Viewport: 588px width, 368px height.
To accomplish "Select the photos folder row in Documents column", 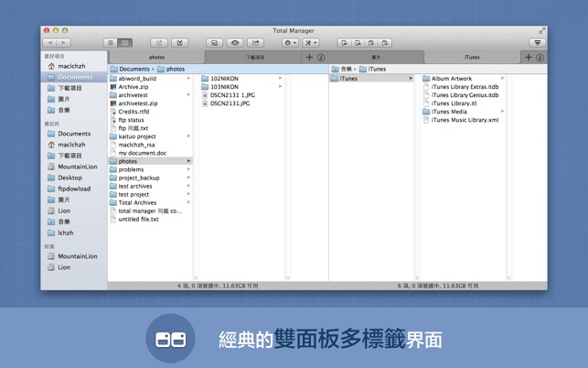I will pos(150,161).
